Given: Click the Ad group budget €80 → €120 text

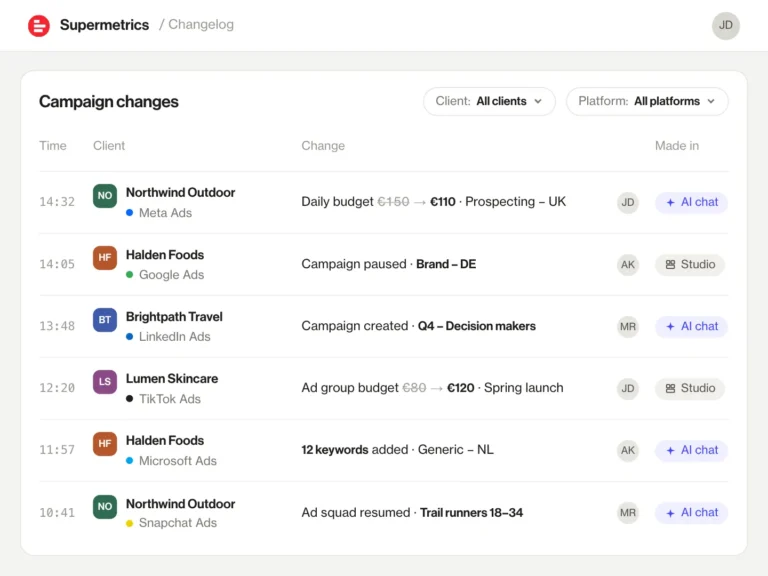Looking at the screenshot, I should point(432,388).
